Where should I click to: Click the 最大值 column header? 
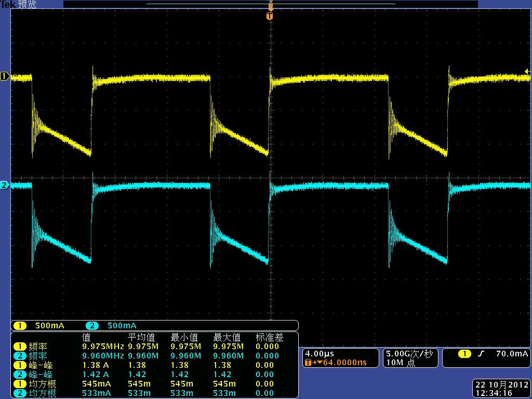pyautogui.click(x=227, y=338)
